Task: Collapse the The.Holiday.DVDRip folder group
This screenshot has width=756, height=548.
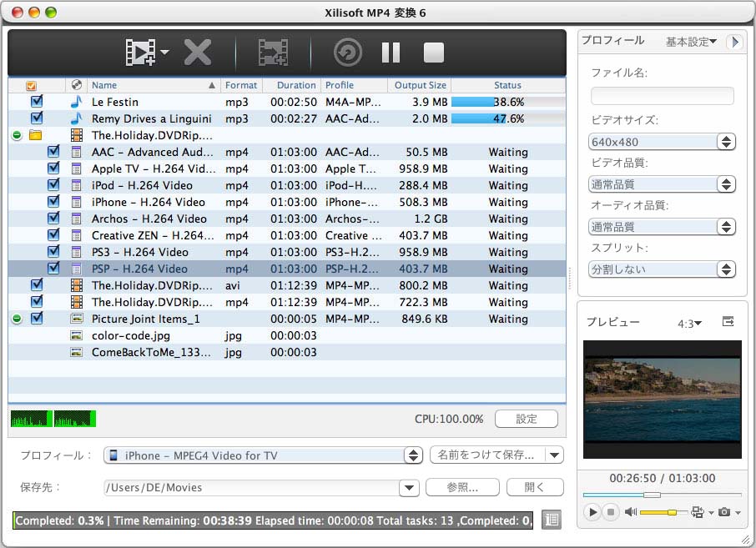Action: [17, 135]
